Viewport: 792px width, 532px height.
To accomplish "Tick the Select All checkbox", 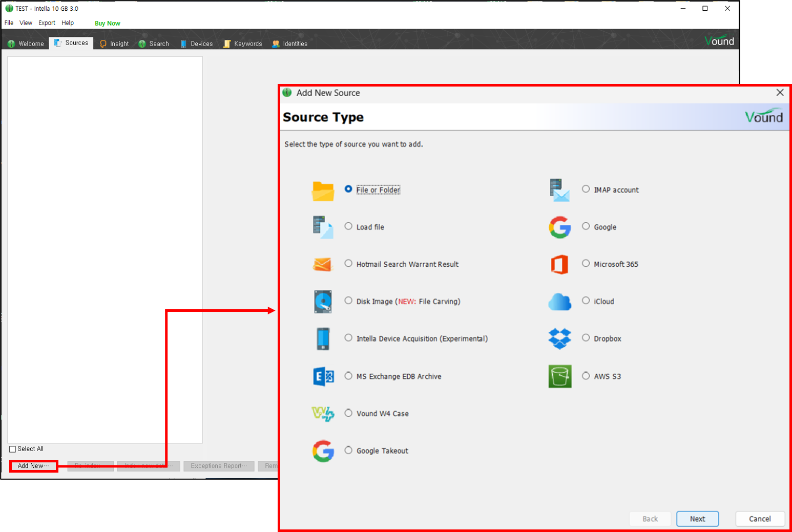I will click(13, 449).
